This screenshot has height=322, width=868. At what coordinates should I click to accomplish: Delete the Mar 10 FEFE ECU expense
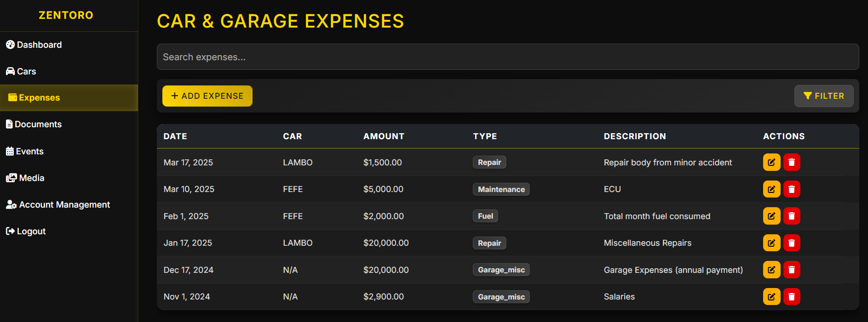pyautogui.click(x=792, y=189)
